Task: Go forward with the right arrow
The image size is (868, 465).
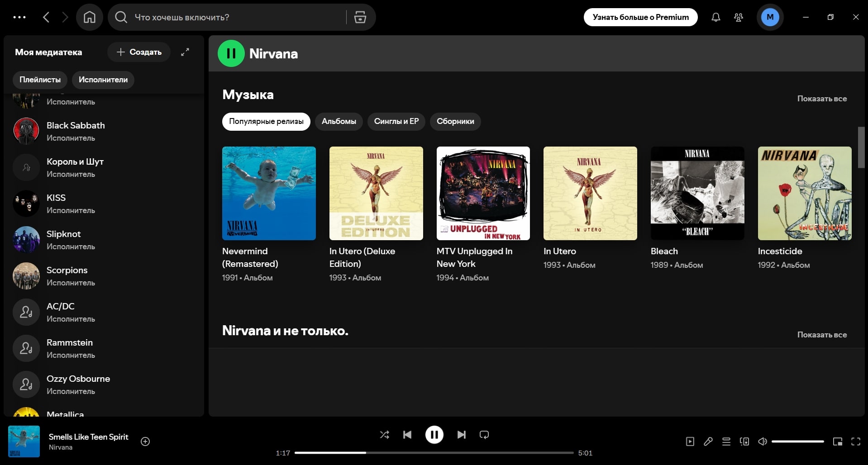Action: (65, 17)
